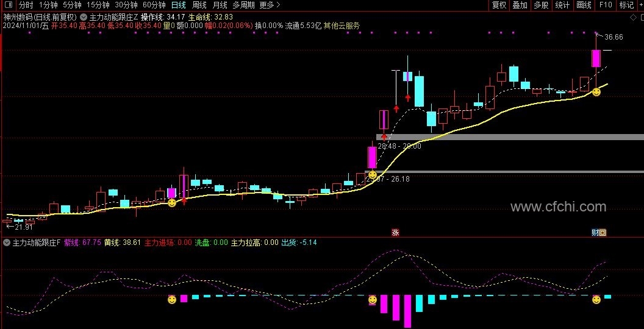
Task: Click the 多股 multi-stock button
Action: 542,5
